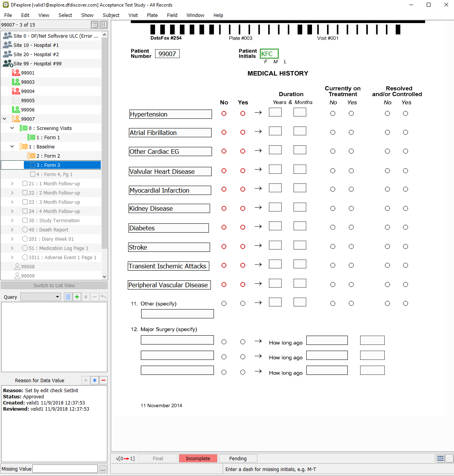Image resolution: width=454 pixels, height=476 pixels.
Task: Click the blue asterisk reason edit icon
Action: point(95,380)
